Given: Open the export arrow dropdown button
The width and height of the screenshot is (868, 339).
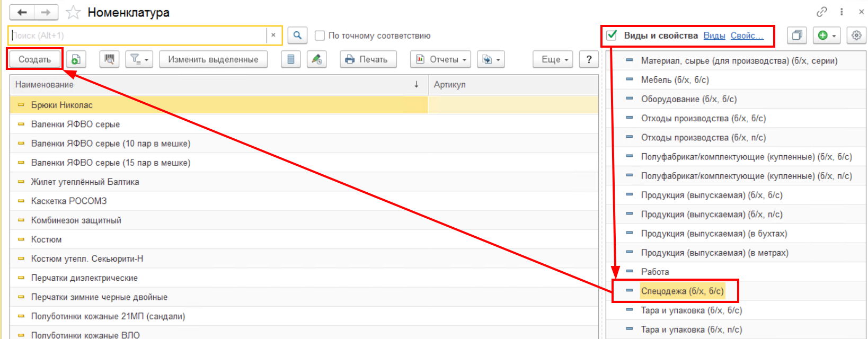Looking at the screenshot, I should coord(491,59).
